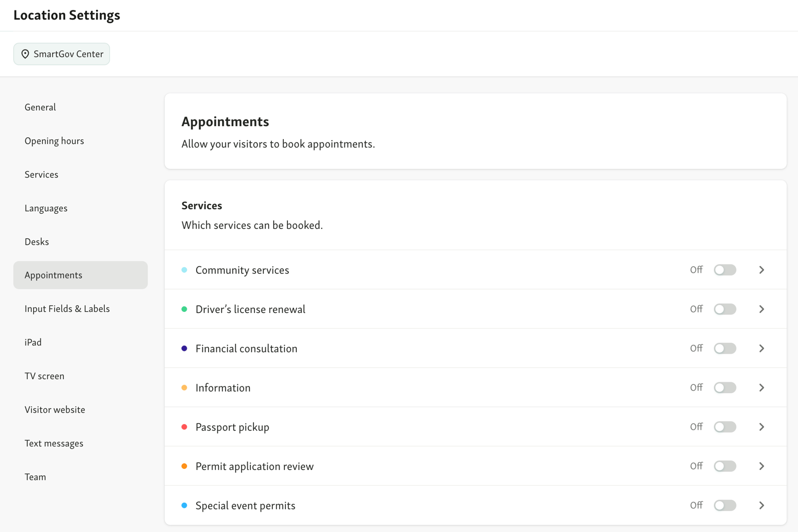Expand the Financial consultation service settings
This screenshot has height=532, width=798.
click(x=761, y=348)
